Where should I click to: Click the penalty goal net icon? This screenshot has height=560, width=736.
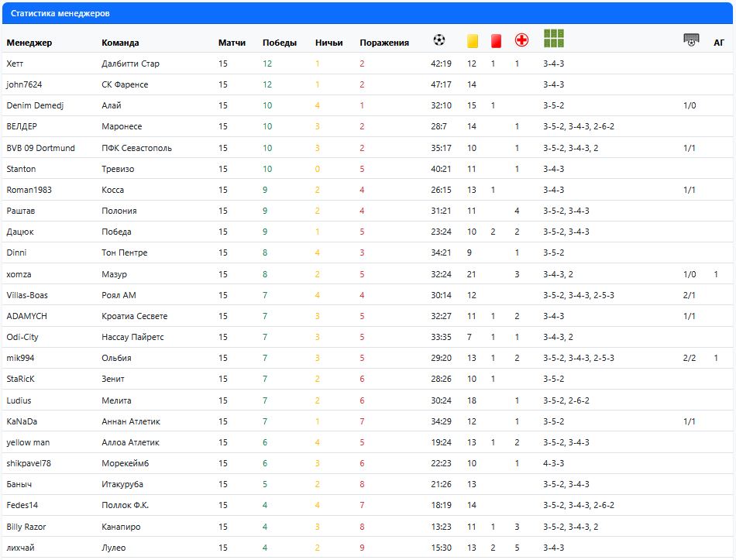pyautogui.click(x=691, y=40)
